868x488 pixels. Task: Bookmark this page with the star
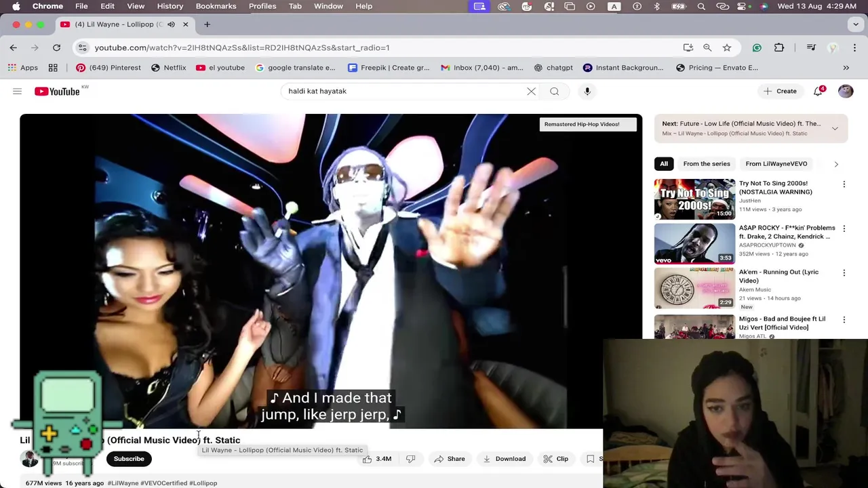pyautogui.click(x=726, y=47)
